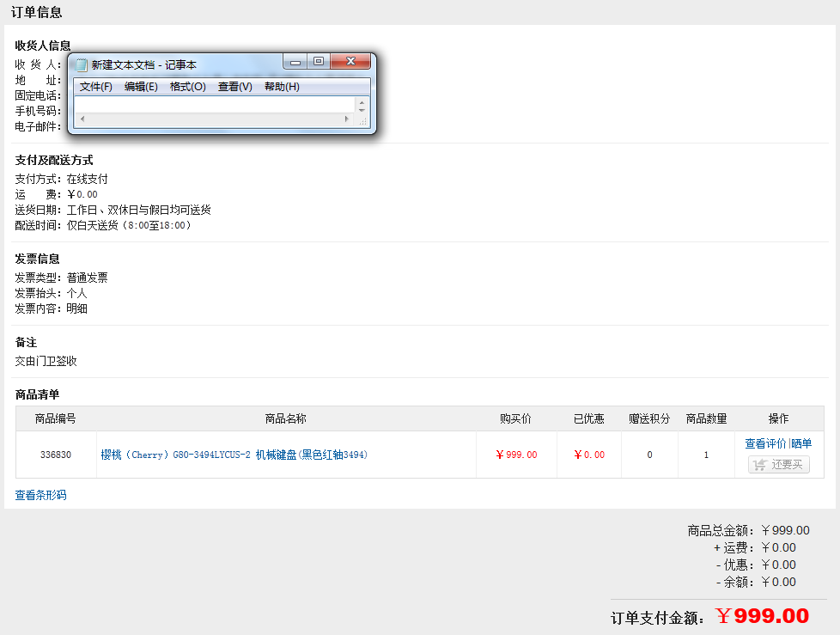Click the 订单信息 page heading
The image size is (840, 635).
36,12
